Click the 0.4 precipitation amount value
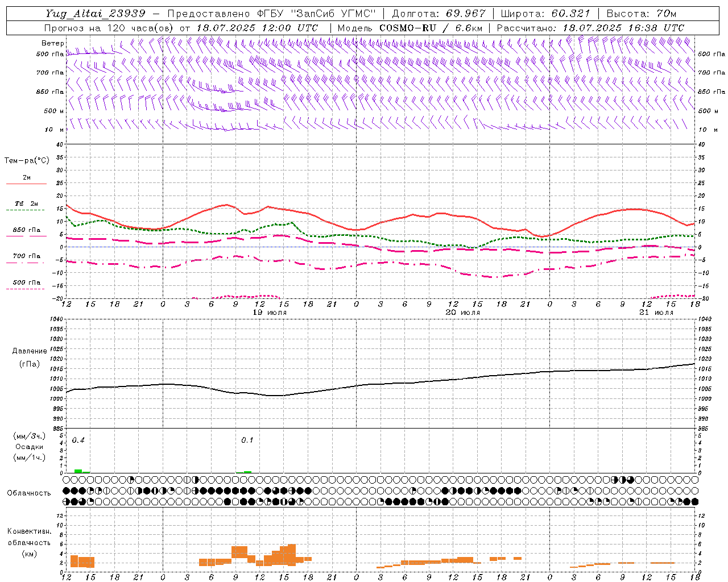 78,440
